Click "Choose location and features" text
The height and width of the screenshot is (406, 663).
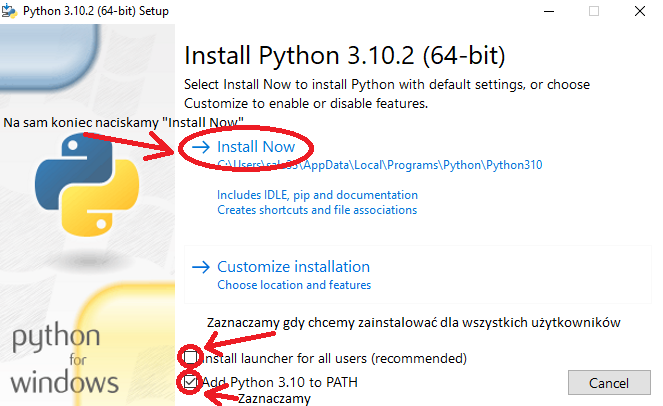(x=294, y=285)
